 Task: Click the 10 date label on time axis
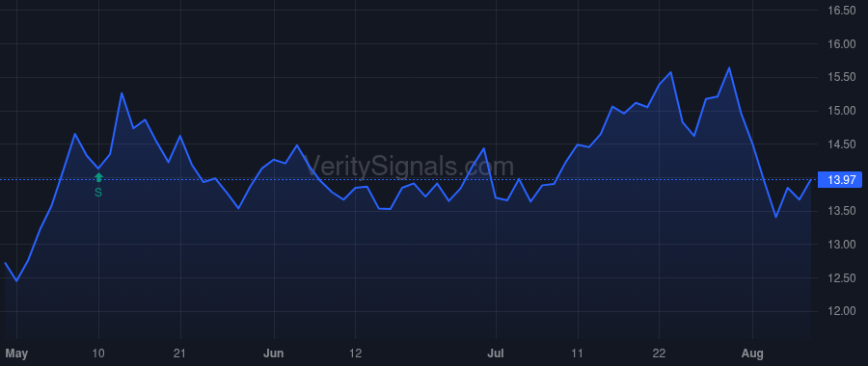98,353
